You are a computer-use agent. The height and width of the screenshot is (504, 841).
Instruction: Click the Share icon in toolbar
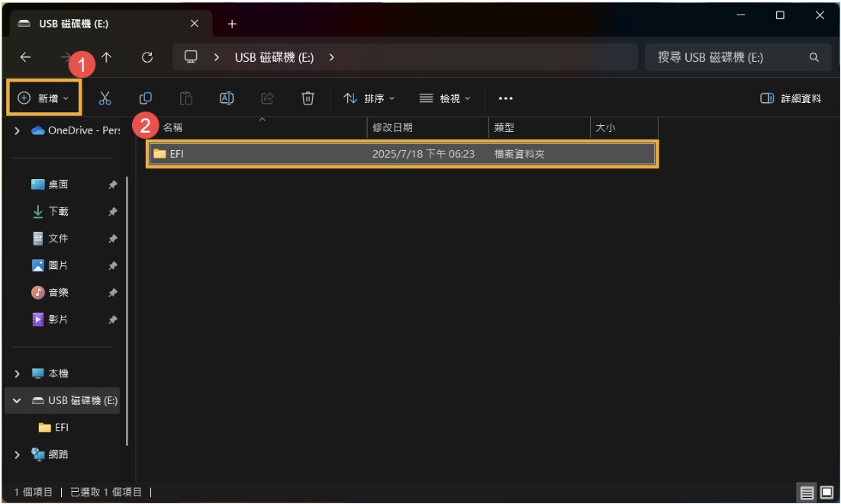coord(267,98)
